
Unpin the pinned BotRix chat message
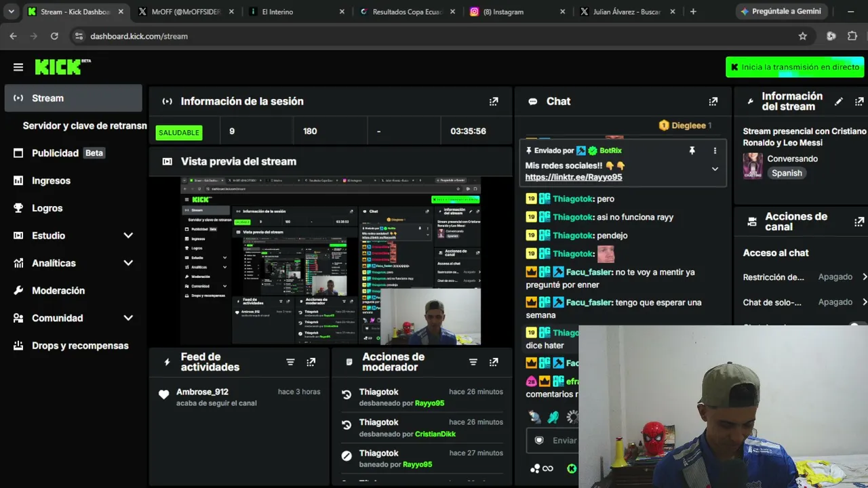(x=692, y=150)
